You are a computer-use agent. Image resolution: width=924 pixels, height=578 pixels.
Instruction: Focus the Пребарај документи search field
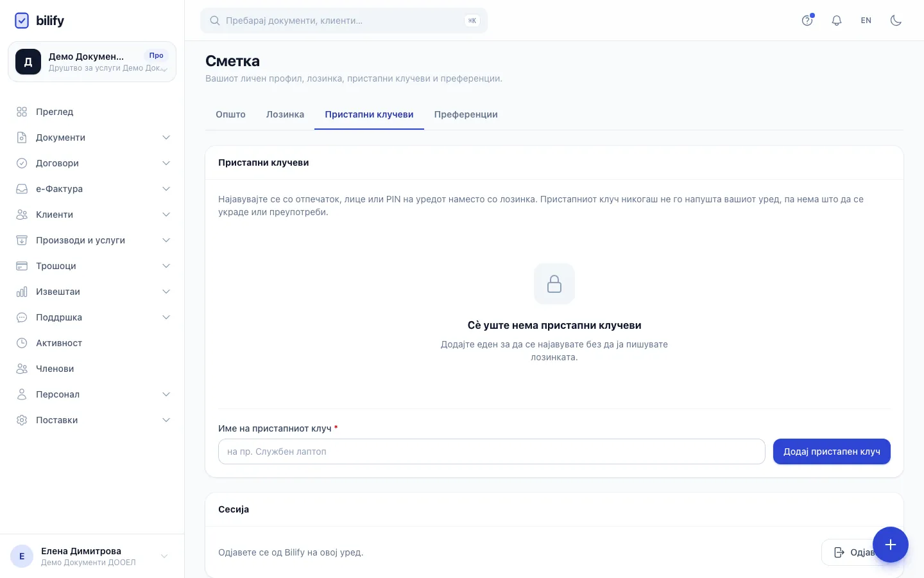[344, 21]
